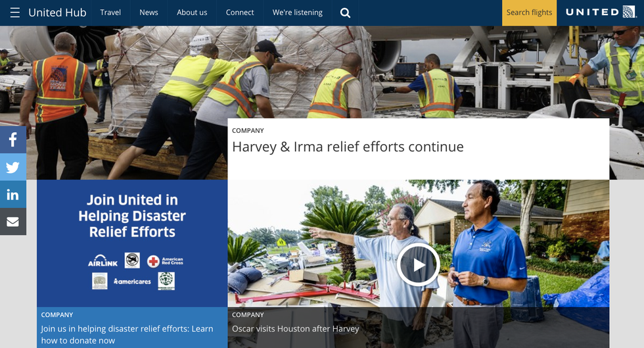Play the Oscar visits Houston video
The height and width of the screenshot is (348, 644).
(x=418, y=264)
